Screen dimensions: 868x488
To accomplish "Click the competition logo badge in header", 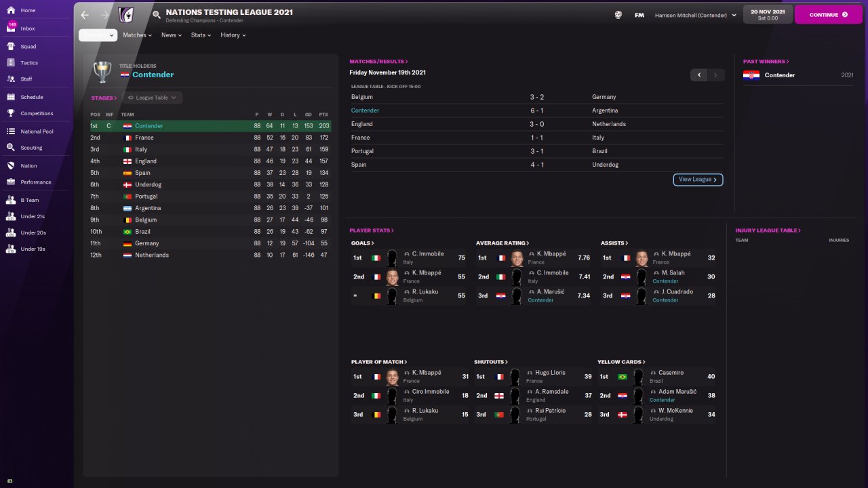I will coord(126,15).
